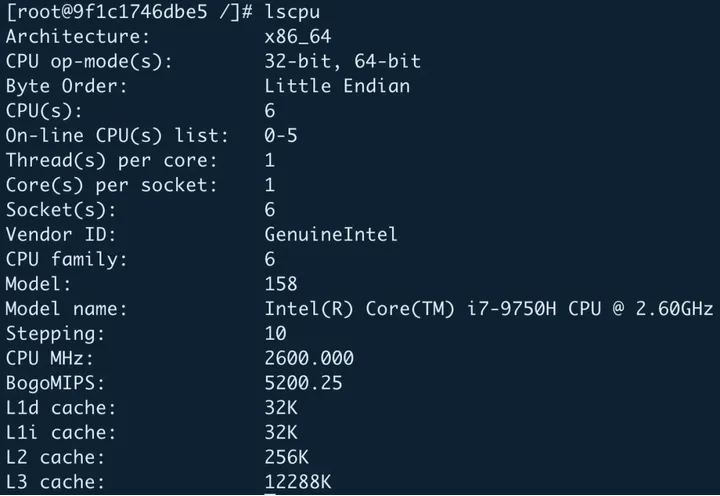Click the x86_64 architecture value
720x496 pixels.
coord(298,37)
